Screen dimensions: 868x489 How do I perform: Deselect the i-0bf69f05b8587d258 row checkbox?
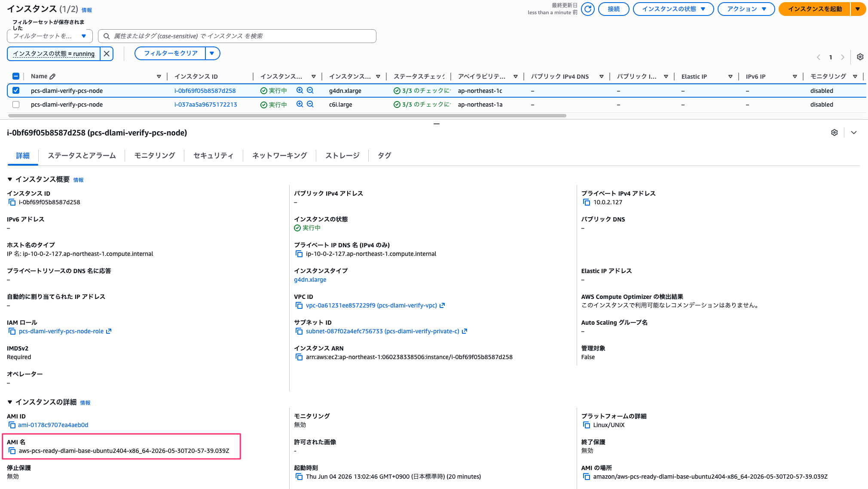click(x=16, y=90)
